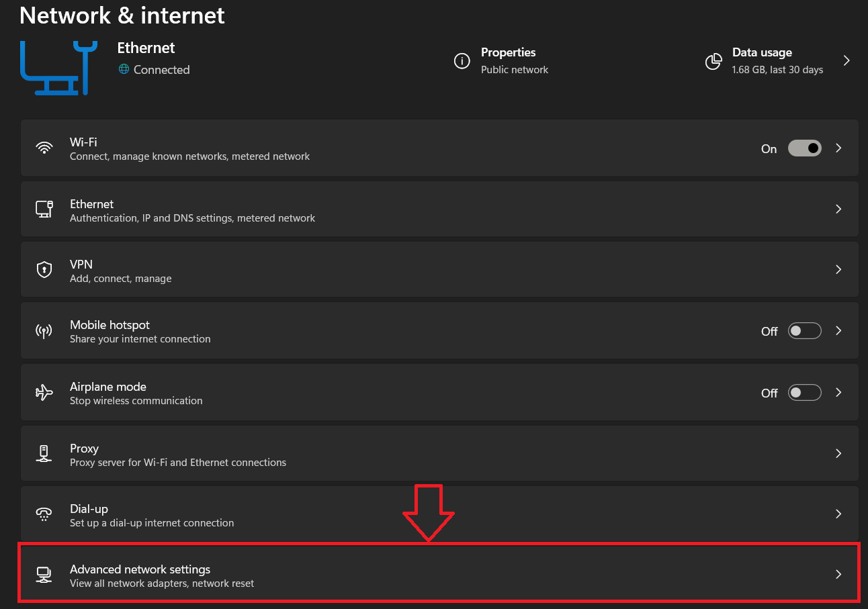The image size is (868, 609).
Task: Click the Proxy server icon
Action: 44,454
